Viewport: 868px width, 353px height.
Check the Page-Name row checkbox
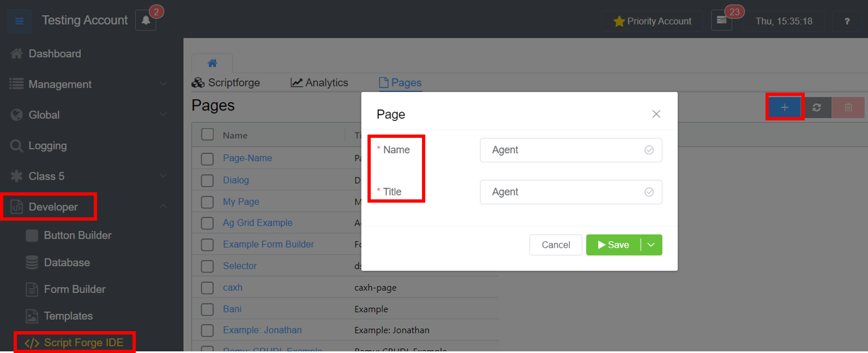pyautogui.click(x=207, y=159)
